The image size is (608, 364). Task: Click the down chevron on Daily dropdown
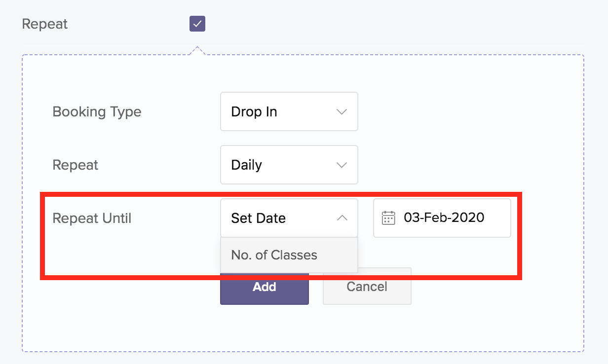click(342, 165)
